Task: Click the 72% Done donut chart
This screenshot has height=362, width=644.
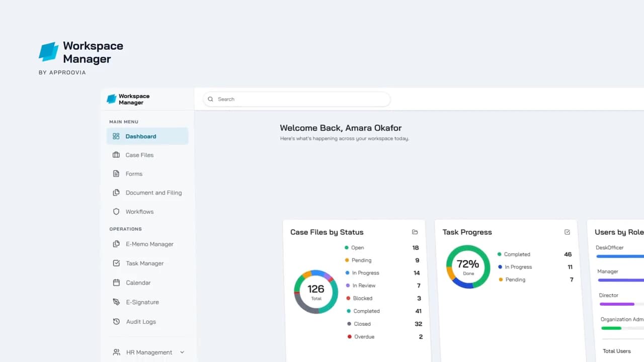Action: pos(468,266)
